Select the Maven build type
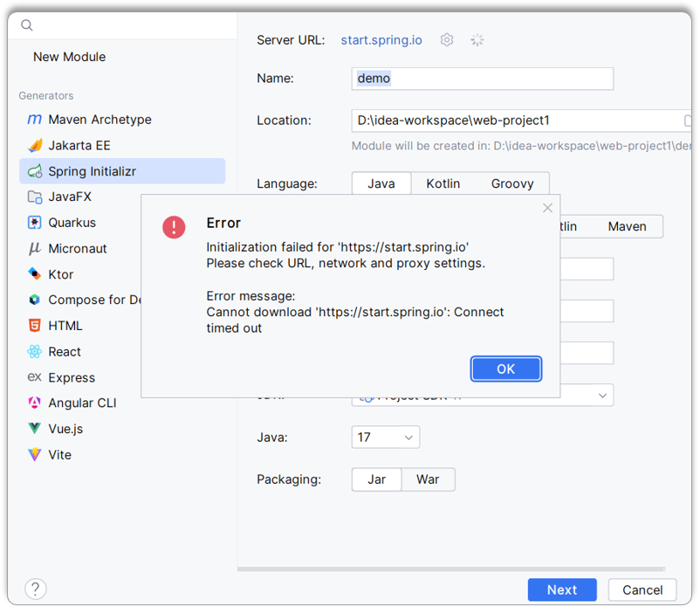700x614 pixels. pyautogui.click(x=627, y=227)
